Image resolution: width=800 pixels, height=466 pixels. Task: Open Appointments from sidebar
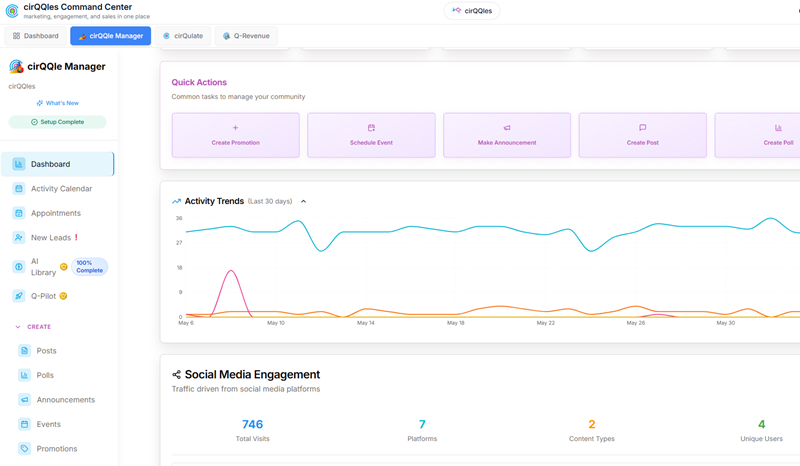[x=58, y=213]
